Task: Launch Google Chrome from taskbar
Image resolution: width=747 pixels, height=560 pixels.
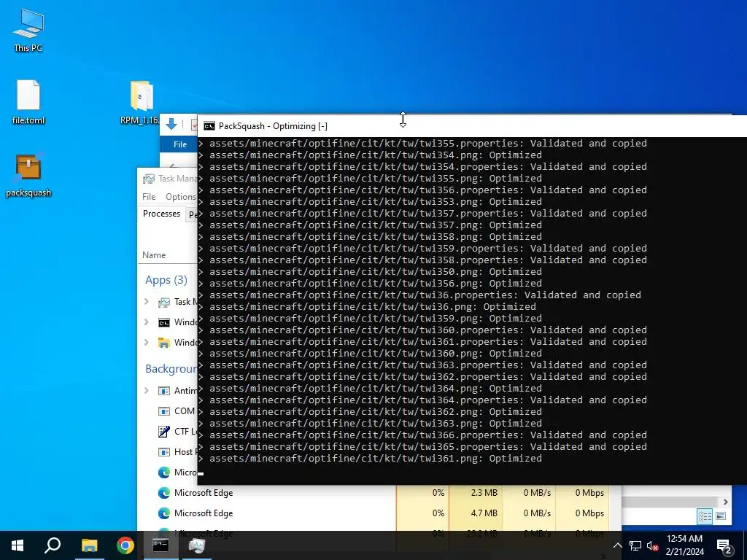Action: coord(125,545)
